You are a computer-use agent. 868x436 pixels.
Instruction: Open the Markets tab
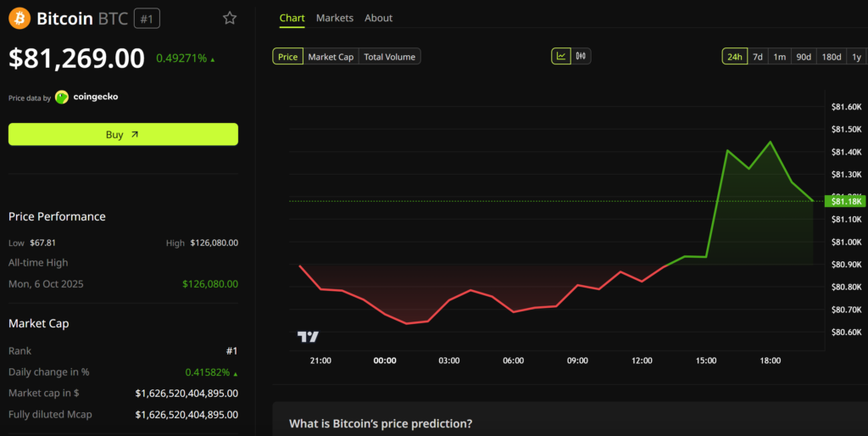tap(334, 18)
